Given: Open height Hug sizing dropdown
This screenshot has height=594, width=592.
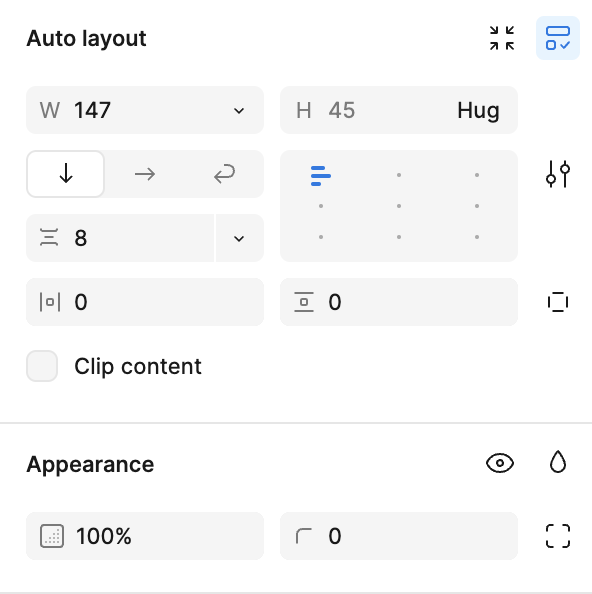Looking at the screenshot, I should [478, 110].
